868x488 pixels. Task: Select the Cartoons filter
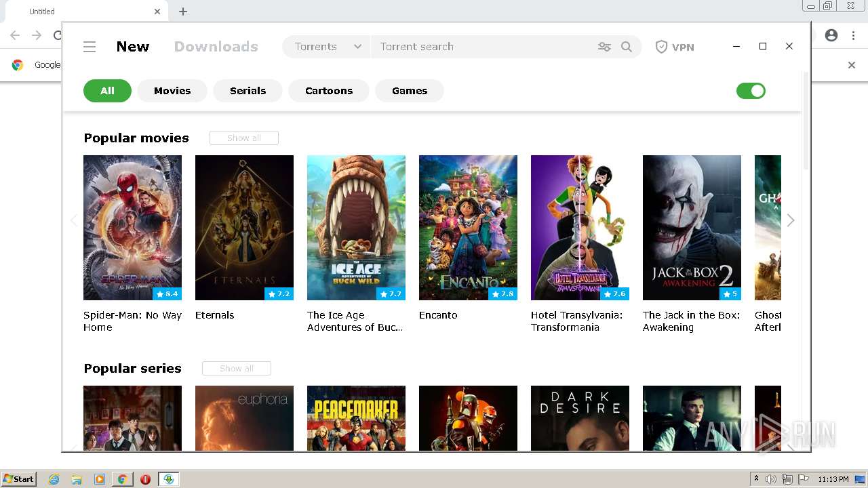click(329, 91)
